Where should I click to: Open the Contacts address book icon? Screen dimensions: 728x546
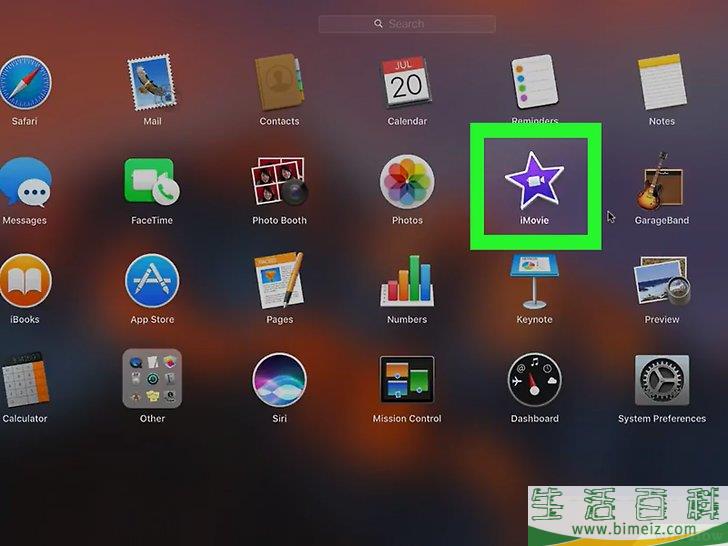pyautogui.click(x=279, y=82)
